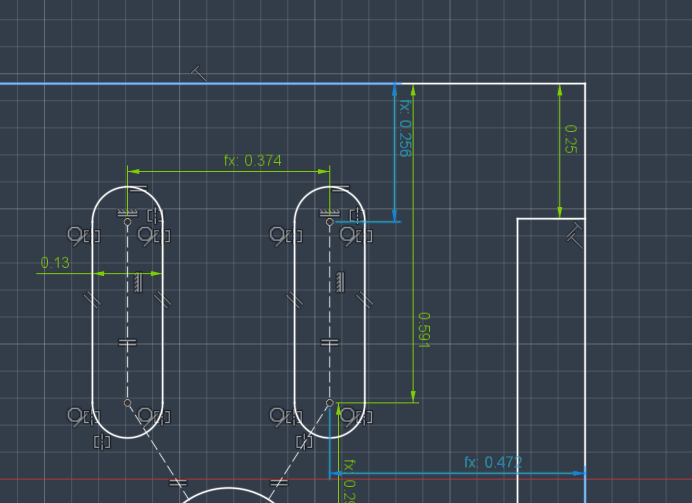The width and height of the screenshot is (692, 503).
Task: Click the equal constraint on right slot centerline
Action: (330, 342)
